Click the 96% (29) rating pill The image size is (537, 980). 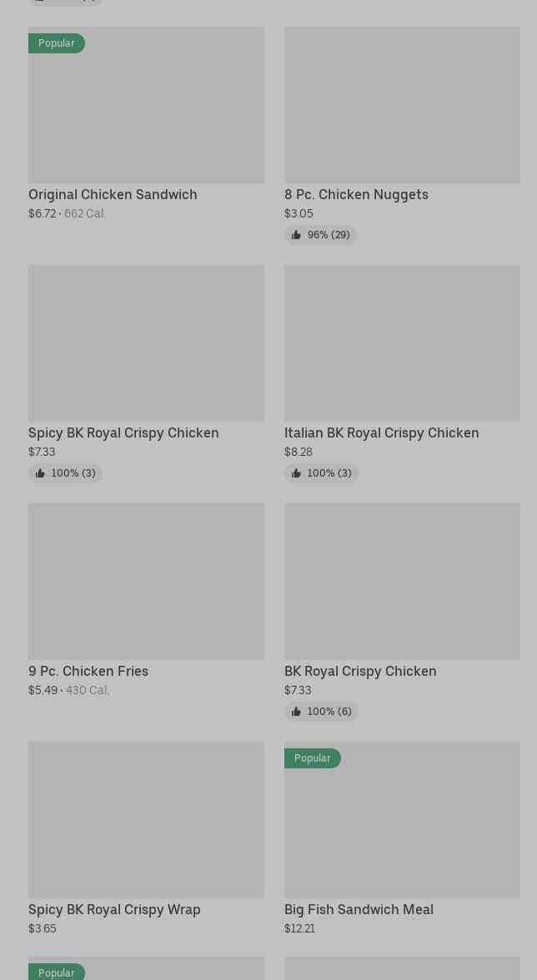tap(321, 235)
